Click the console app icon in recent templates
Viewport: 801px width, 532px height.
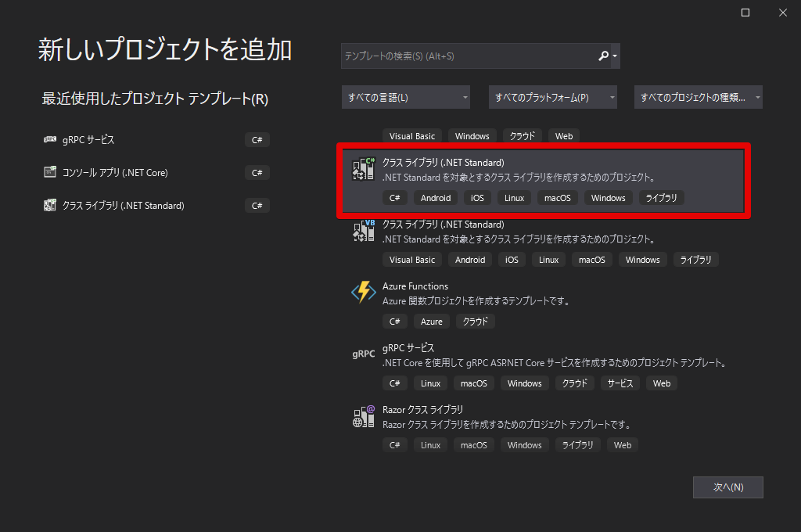[x=50, y=171]
